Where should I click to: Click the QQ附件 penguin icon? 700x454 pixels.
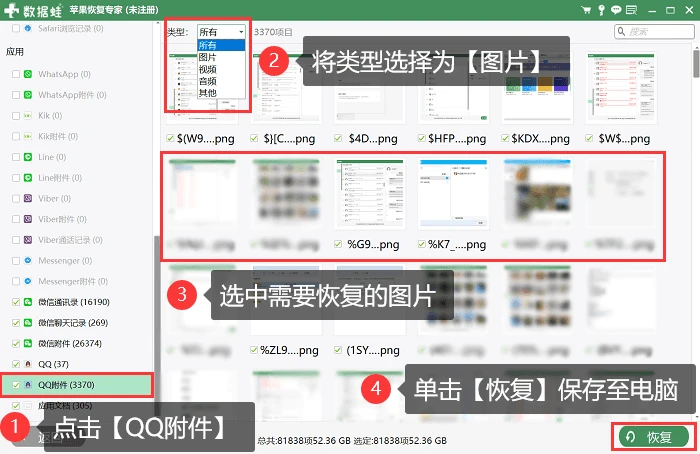28,385
